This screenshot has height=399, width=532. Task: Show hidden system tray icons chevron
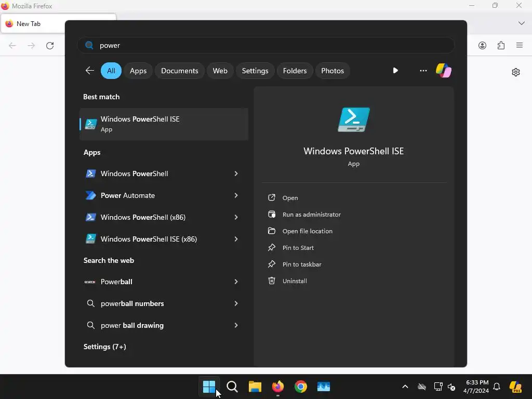click(405, 387)
